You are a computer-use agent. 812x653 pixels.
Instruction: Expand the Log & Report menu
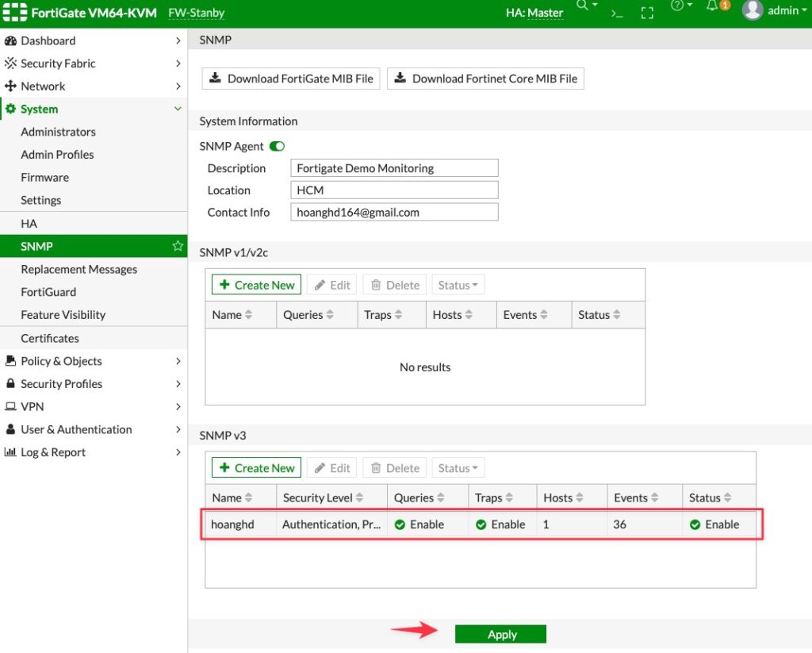pos(178,452)
